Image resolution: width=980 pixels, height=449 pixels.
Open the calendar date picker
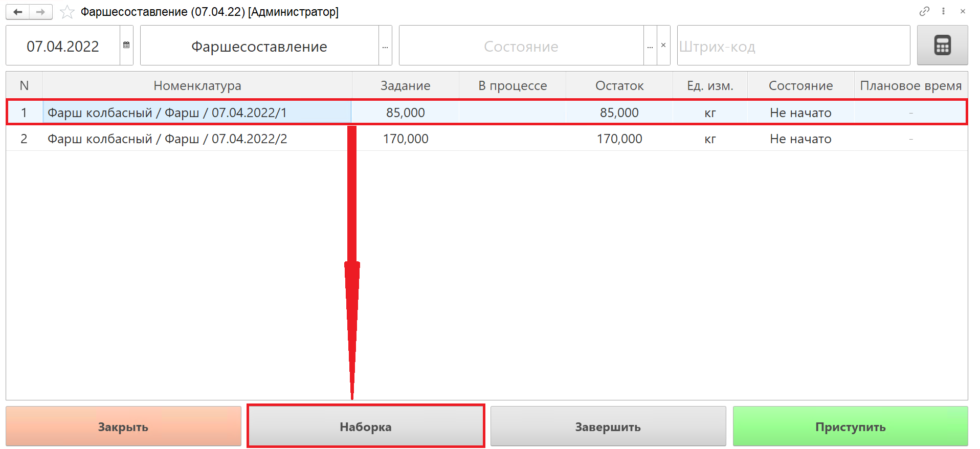126,46
